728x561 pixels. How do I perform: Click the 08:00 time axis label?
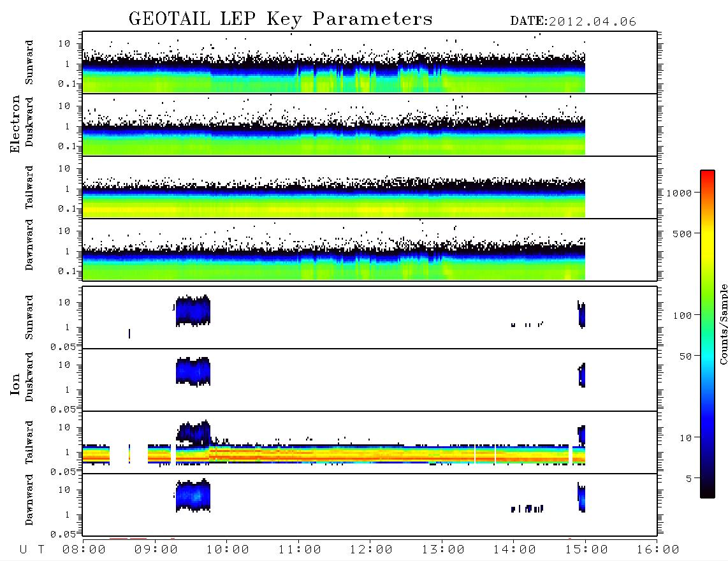point(84,550)
